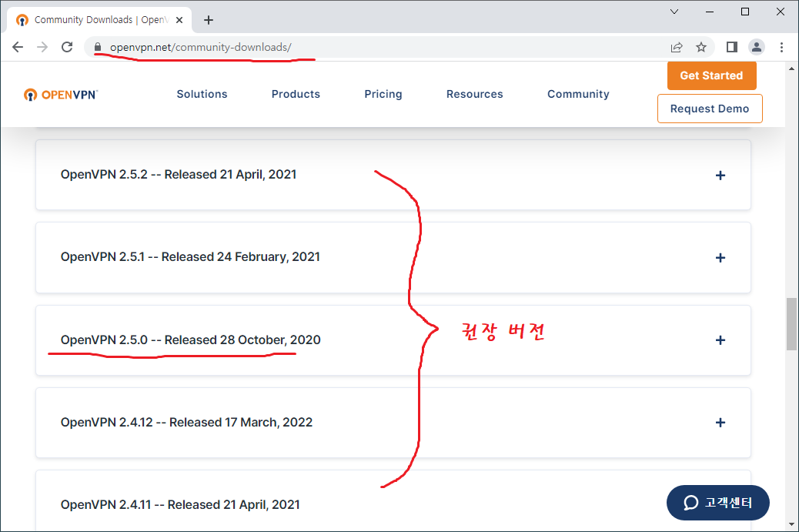Bookmark this page with the star icon
This screenshot has width=799, height=532.
click(x=701, y=48)
